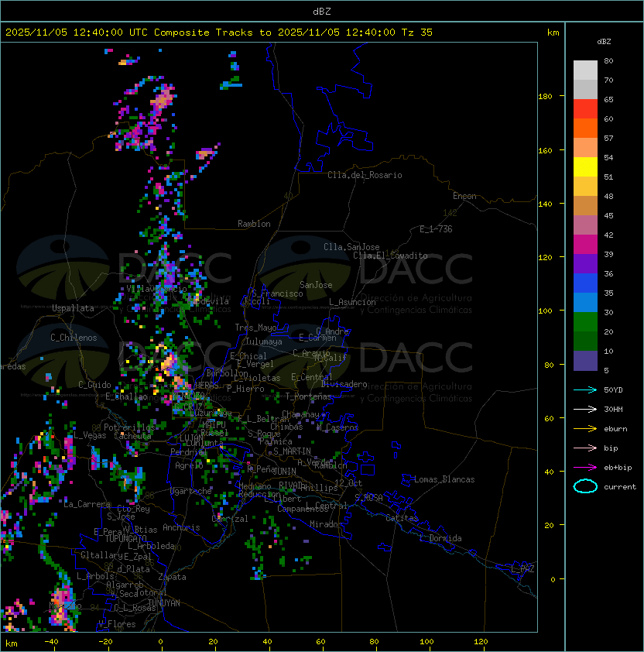The height and width of the screenshot is (652, 644).
Task: Click the 'E_1-736' place label
Action: tap(436, 229)
